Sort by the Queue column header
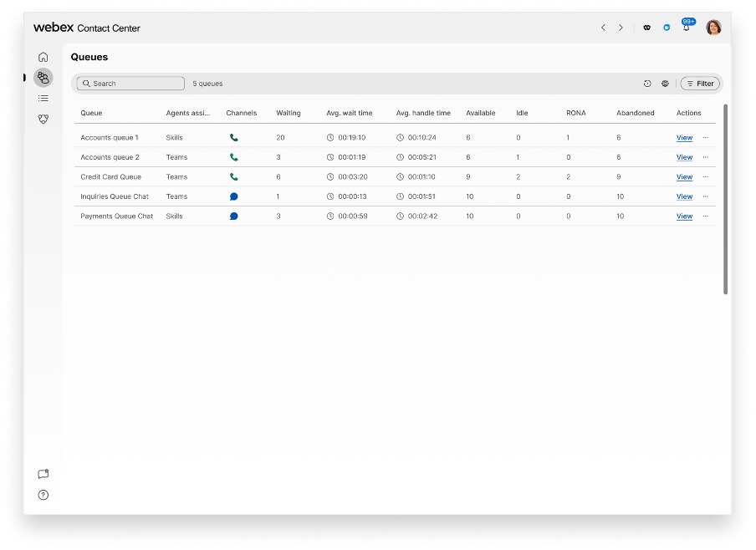This screenshot has width=756, height=550. (91, 113)
